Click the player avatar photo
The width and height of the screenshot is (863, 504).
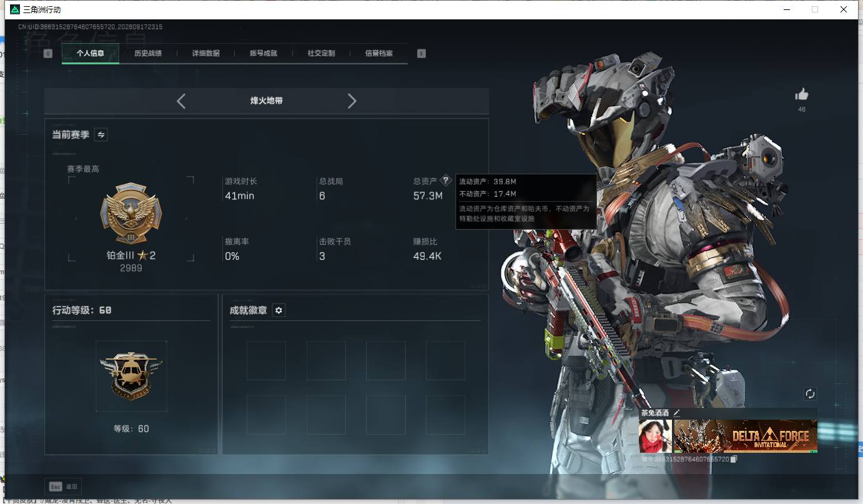coord(655,435)
